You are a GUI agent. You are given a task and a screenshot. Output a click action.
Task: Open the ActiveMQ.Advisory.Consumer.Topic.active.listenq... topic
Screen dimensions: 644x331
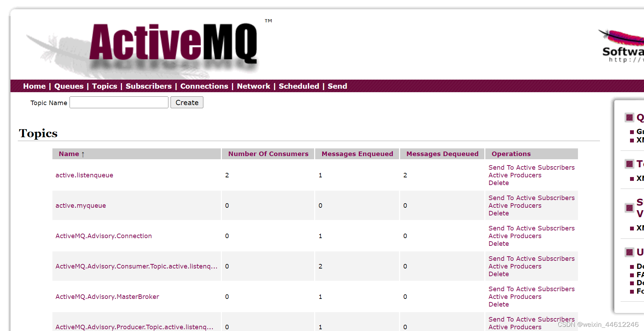[x=136, y=266]
